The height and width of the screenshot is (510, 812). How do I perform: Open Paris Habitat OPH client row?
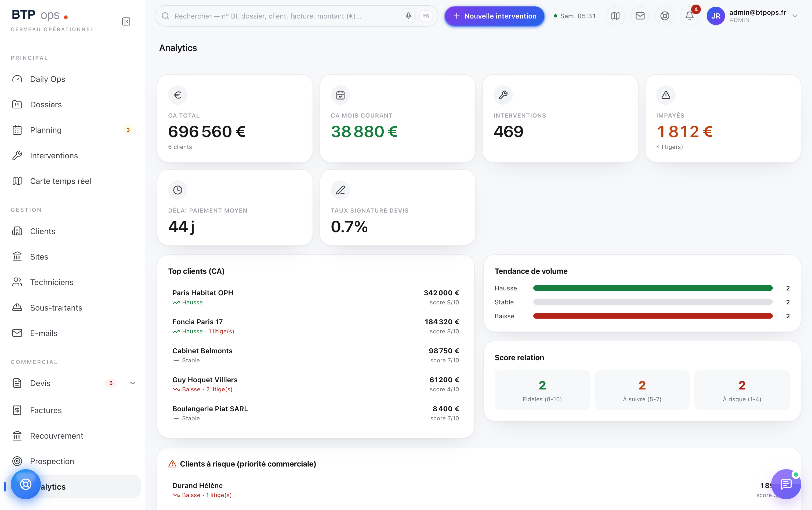(316, 297)
